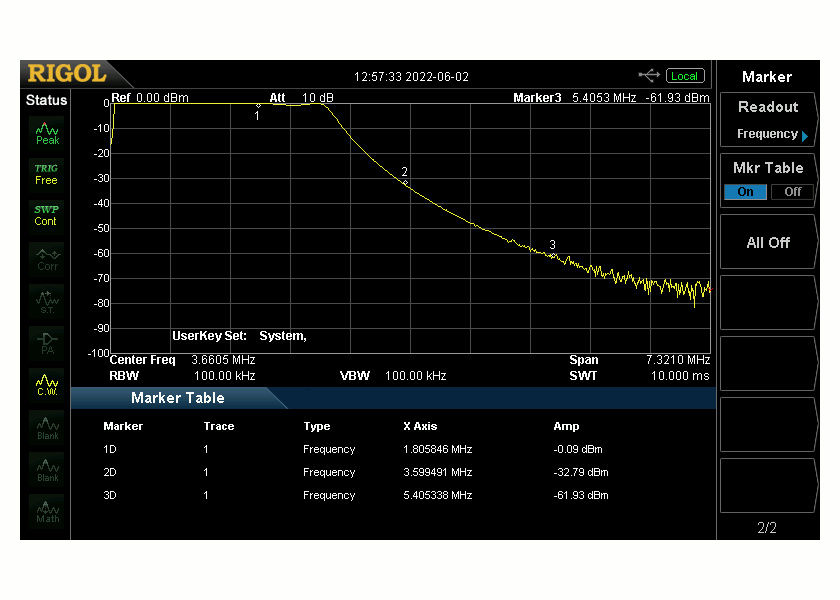Open the Marker menu title

[x=768, y=77]
